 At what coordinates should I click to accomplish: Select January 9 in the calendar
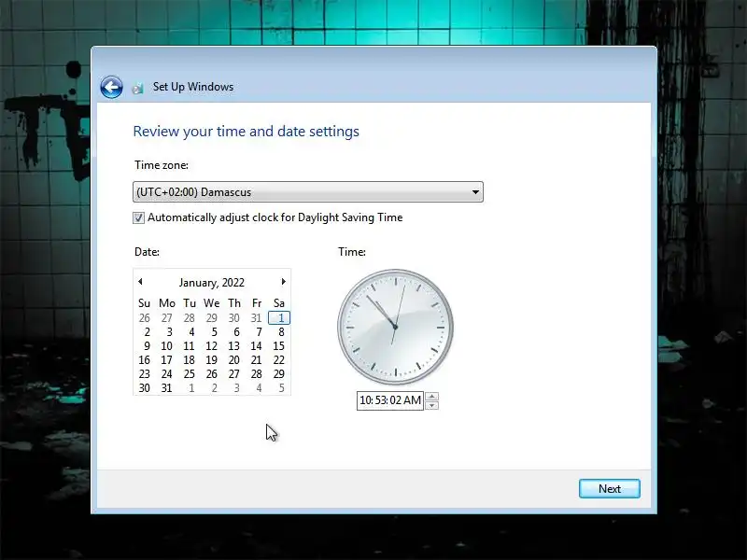147,346
